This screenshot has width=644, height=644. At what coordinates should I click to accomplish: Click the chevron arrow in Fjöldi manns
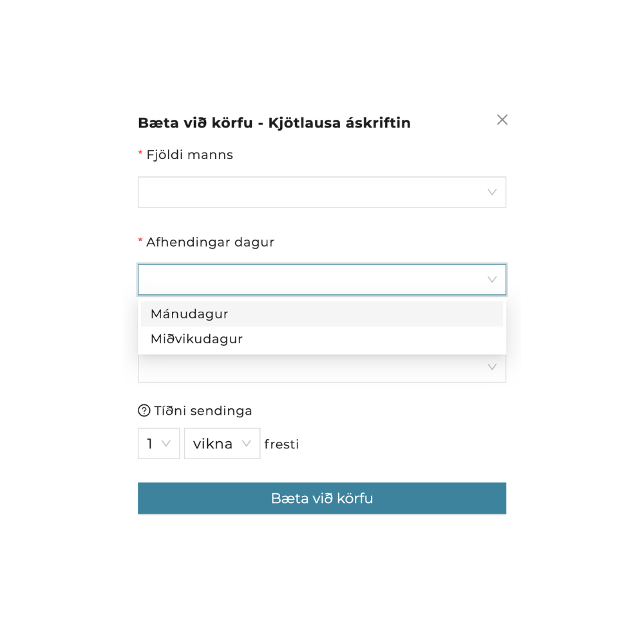click(x=492, y=193)
